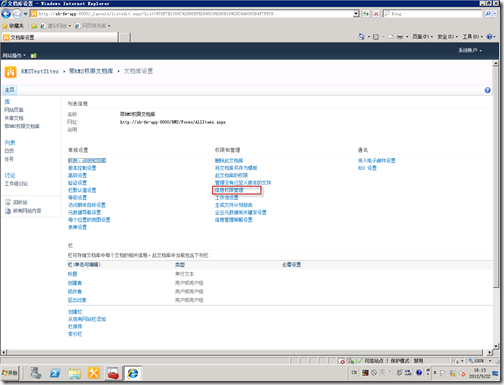Add to favorites bar star icon
The width and height of the screenshot is (504, 385).
pos(34,26)
